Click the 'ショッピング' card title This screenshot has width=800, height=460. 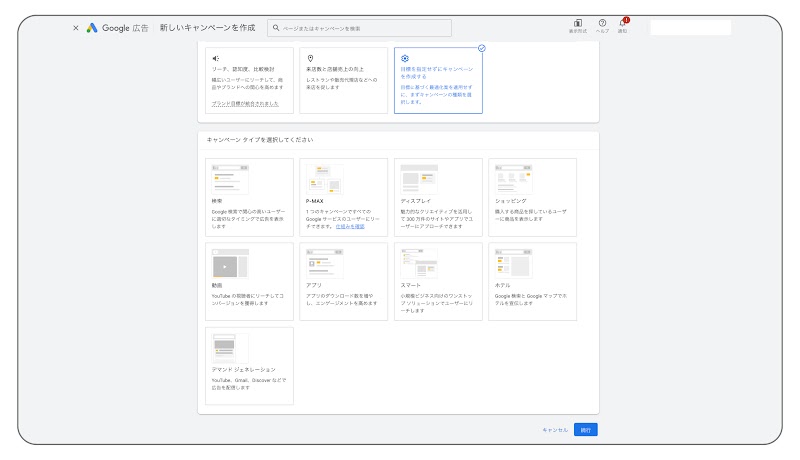click(x=511, y=201)
